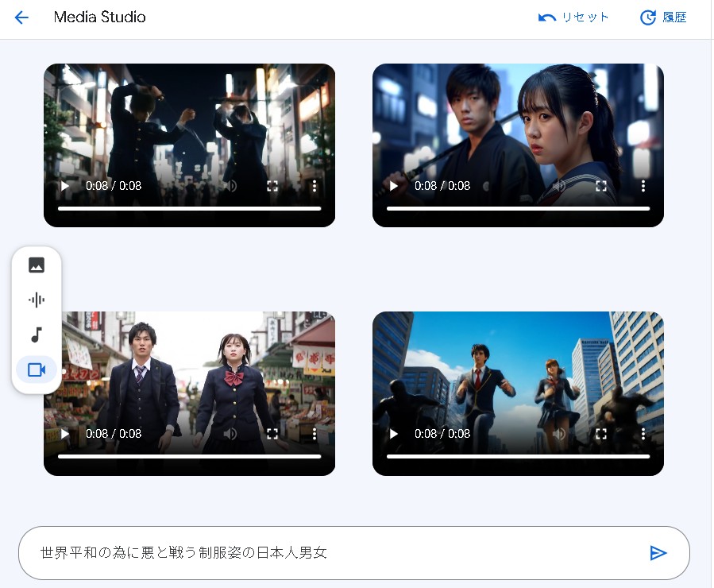714x588 pixels.
Task: Click the send arrow icon
Action: tap(658, 553)
